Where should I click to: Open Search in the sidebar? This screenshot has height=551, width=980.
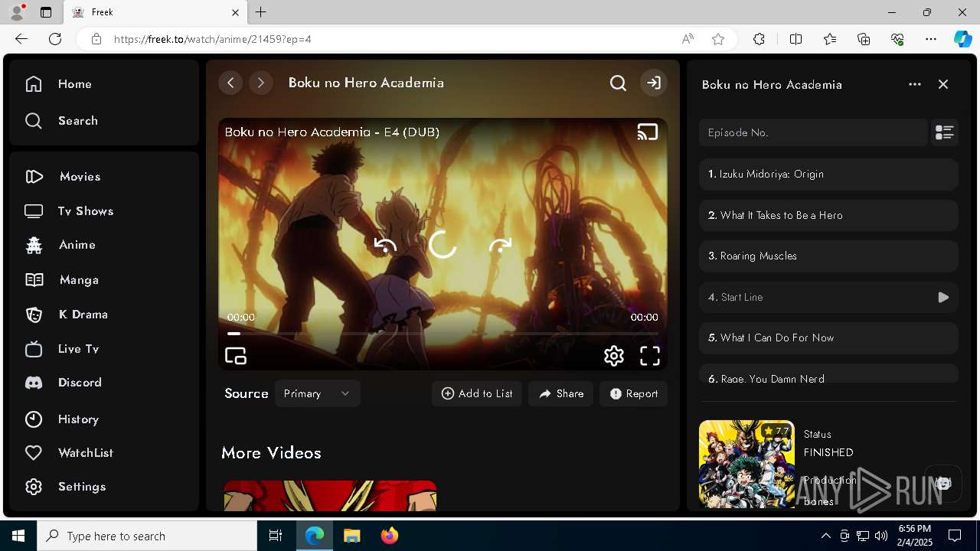coord(61,121)
